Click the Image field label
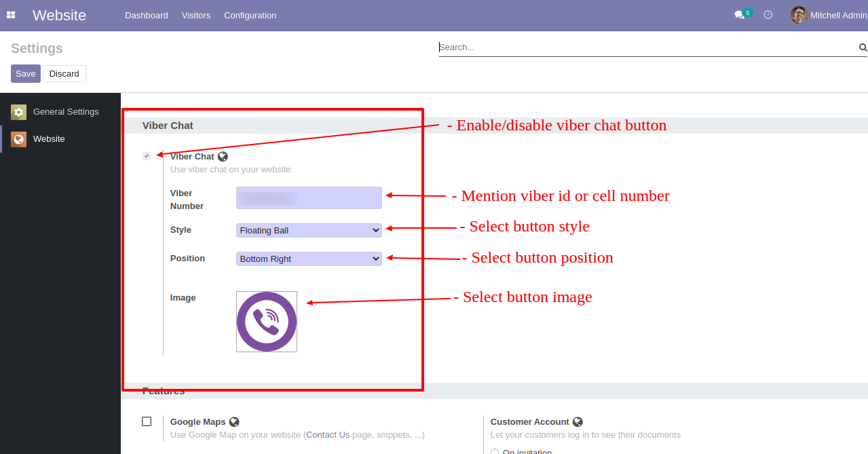The width and height of the screenshot is (868, 454). (183, 298)
